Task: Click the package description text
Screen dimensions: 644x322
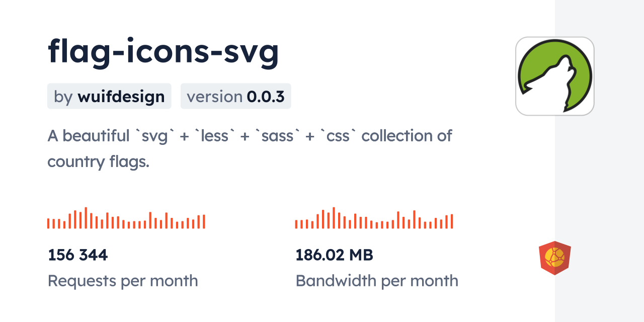Action: tap(250, 148)
